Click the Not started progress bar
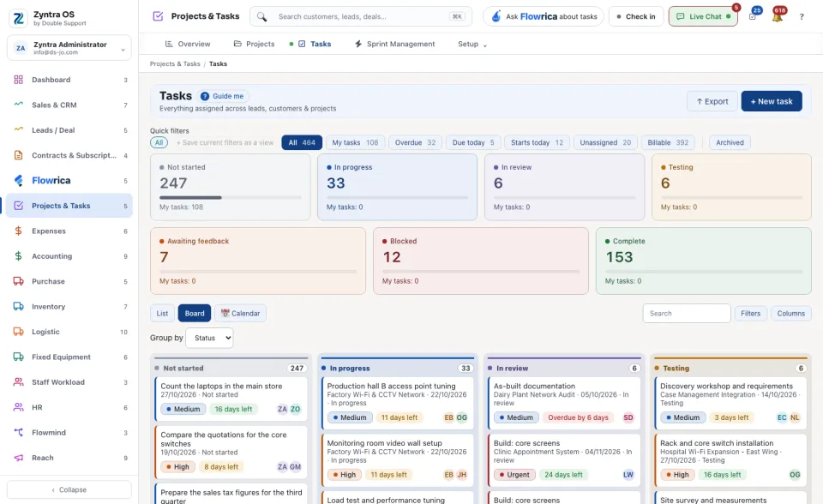 click(x=230, y=198)
